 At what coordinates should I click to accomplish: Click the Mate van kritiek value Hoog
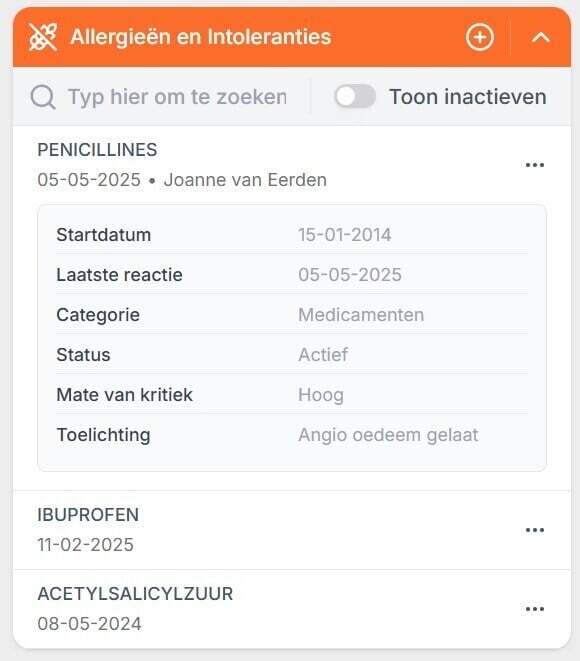click(x=321, y=395)
